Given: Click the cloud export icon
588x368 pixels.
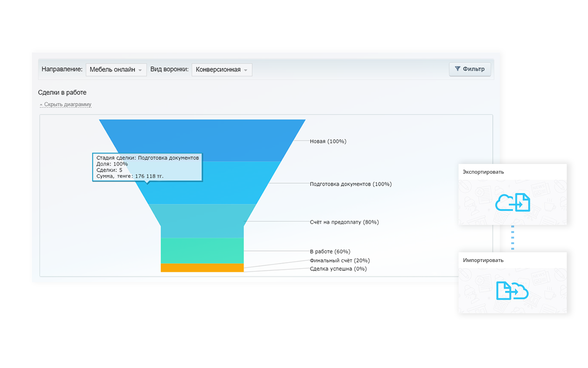Looking at the screenshot, I should (512, 202).
